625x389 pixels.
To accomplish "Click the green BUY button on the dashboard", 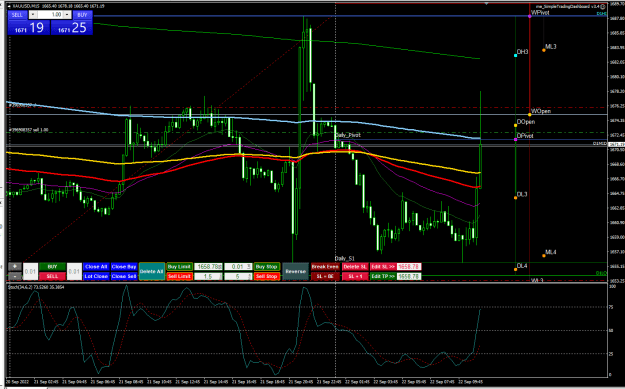I will pos(52,267).
